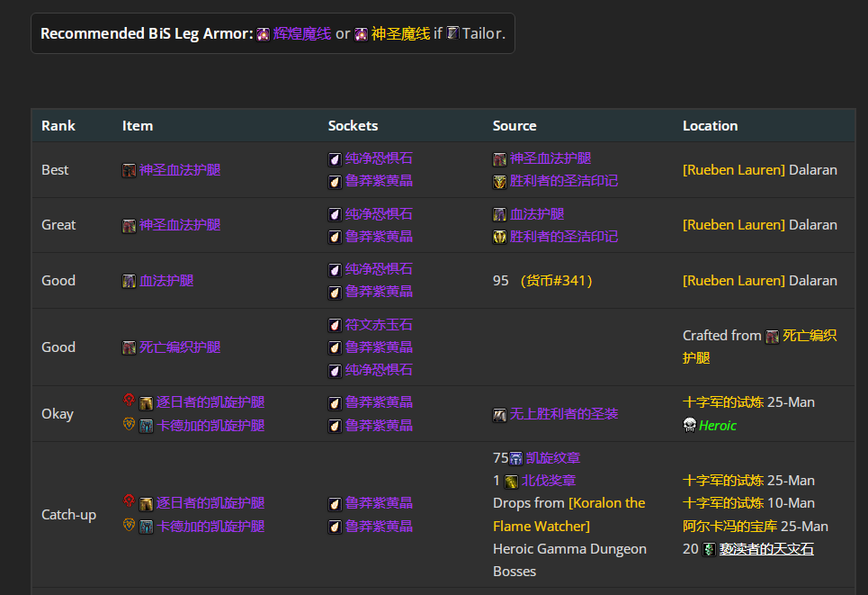Click the Tailor profession icon
Image resolution: width=868 pixels, height=595 pixels.
point(453,33)
